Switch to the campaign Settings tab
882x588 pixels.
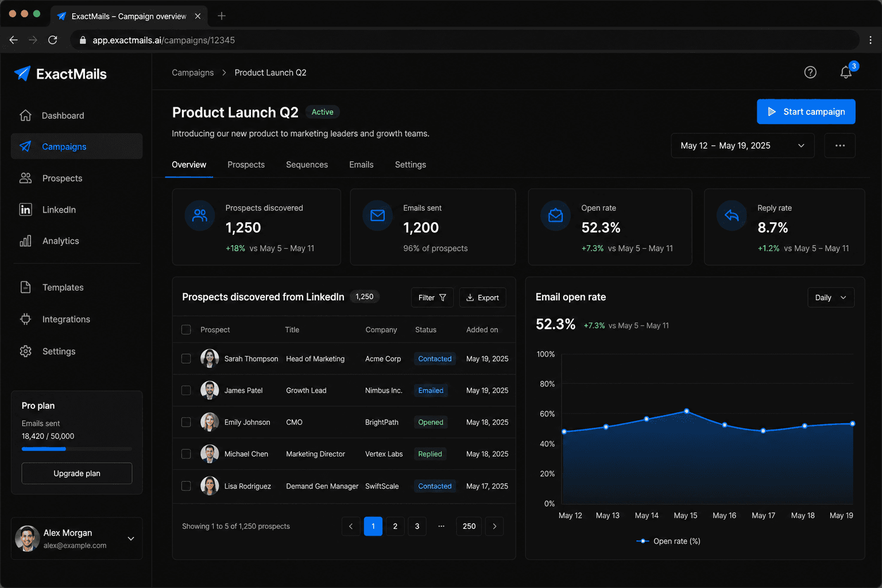coord(411,165)
